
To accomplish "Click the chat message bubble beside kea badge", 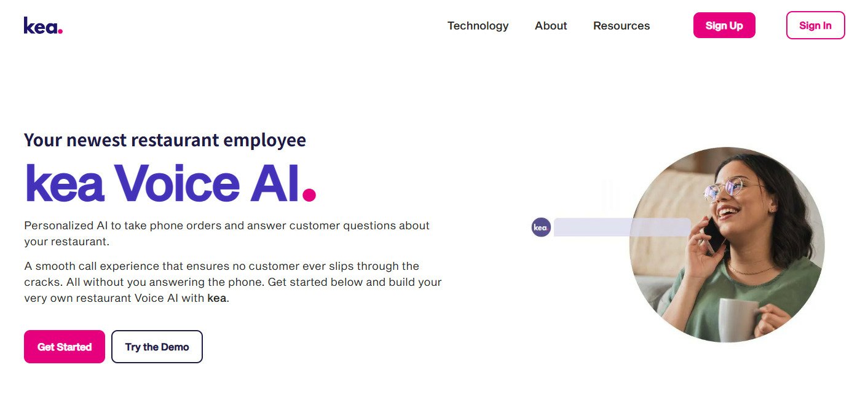I will pyautogui.click(x=621, y=227).
